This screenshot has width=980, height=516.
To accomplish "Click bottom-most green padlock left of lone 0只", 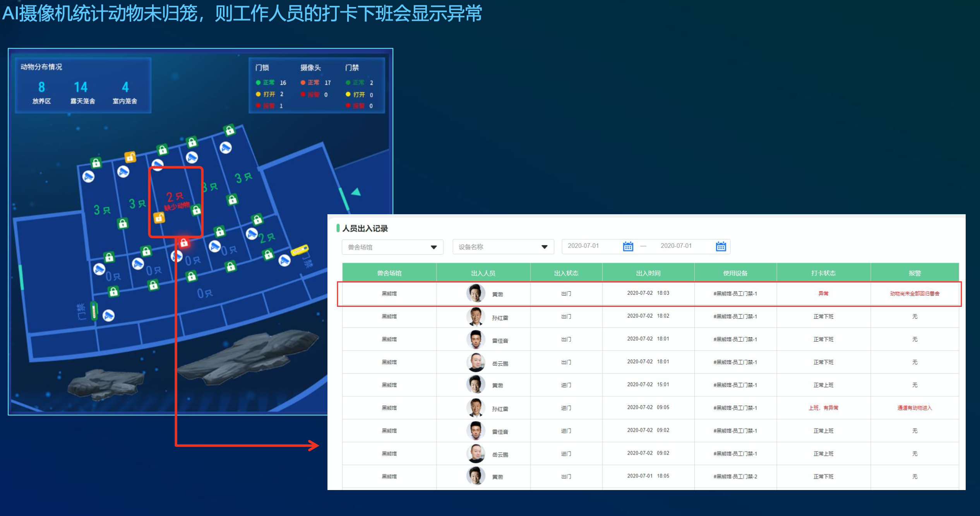I will point(113,291).
